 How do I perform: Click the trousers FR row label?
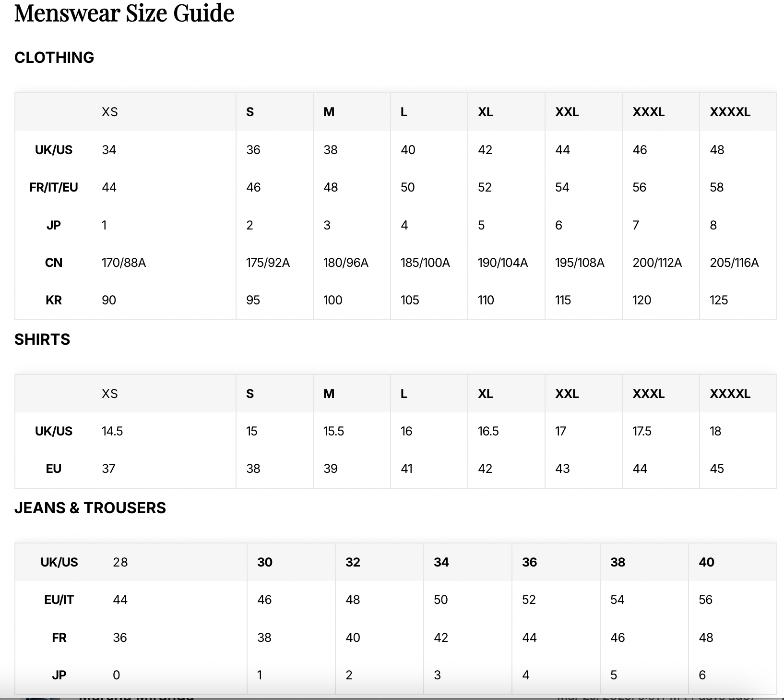click(59, 638)
